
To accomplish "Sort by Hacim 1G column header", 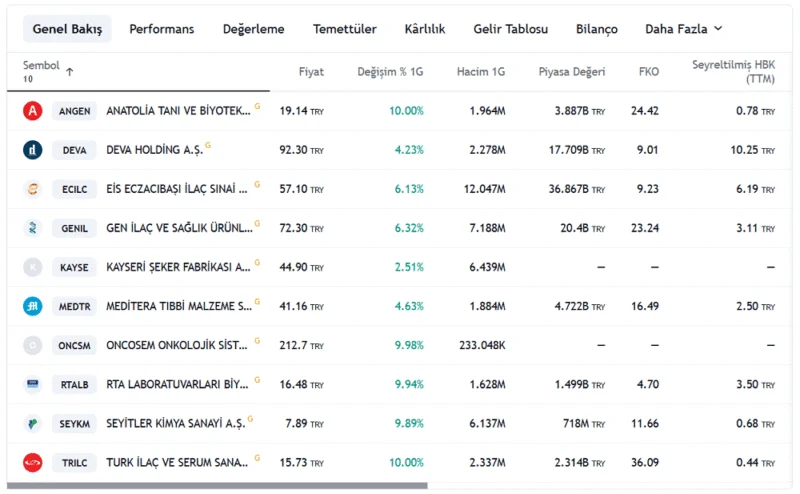I will point(481,72).
